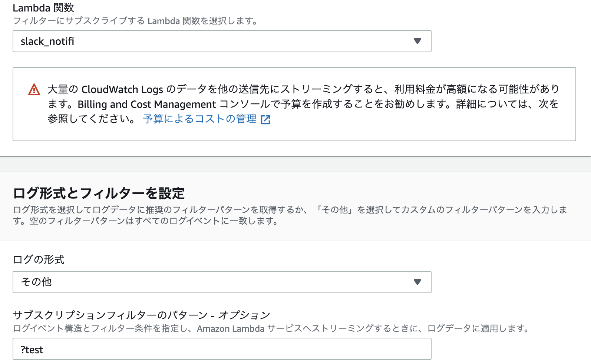Click the サブスクリプションフィルターのパターン label
Image resolution: width=591 pixels, height=364 pixels.
tap(141, 314)
